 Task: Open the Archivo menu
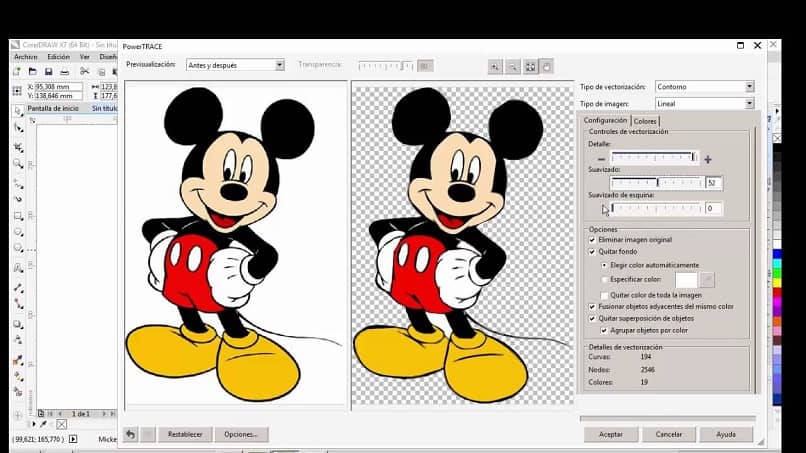click(26, 57)
